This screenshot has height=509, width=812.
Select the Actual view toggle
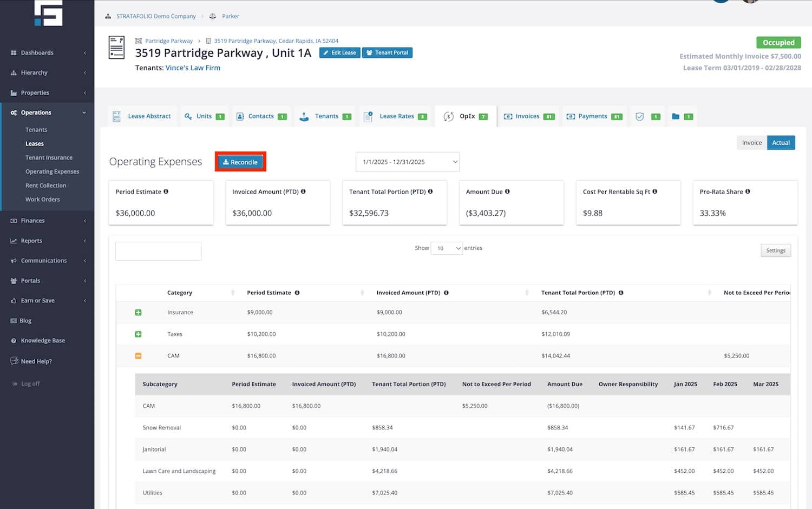coord(781,143)
